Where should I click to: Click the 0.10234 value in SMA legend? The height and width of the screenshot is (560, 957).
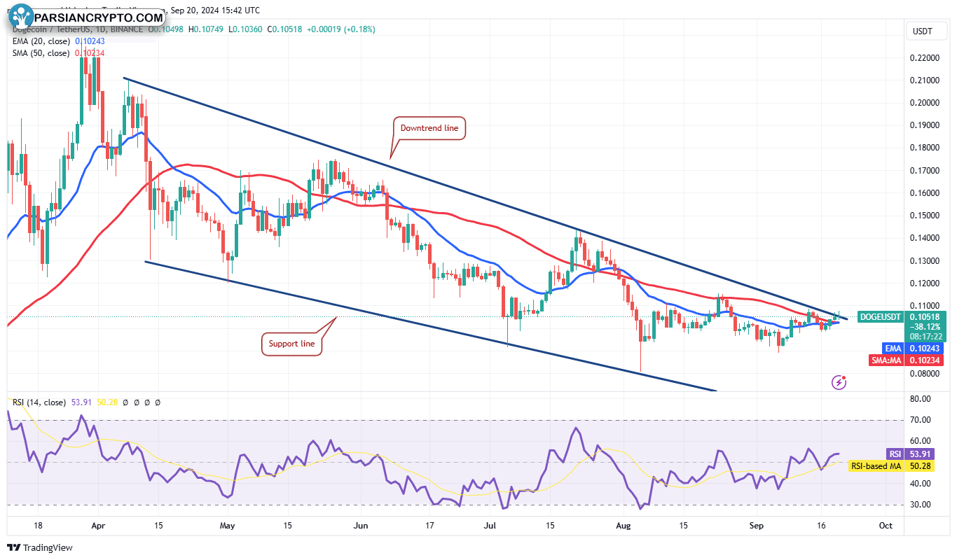pyautogui.click(x=88, y=52)
